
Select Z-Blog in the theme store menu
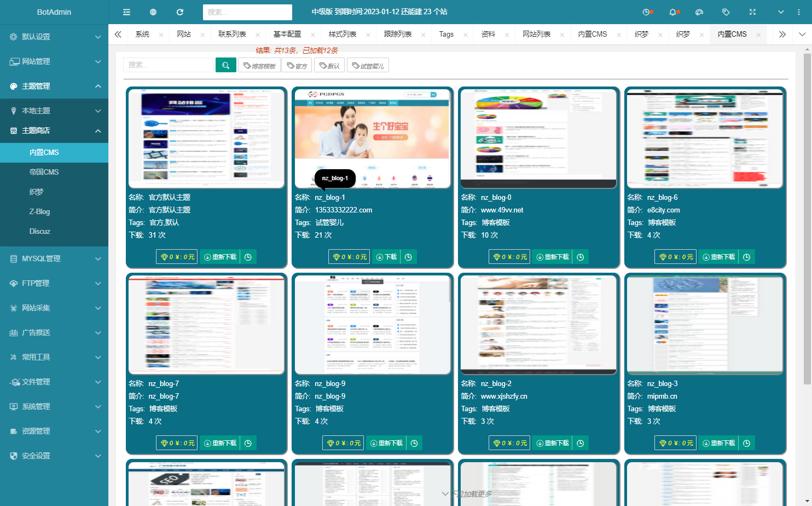coord(54,211)
